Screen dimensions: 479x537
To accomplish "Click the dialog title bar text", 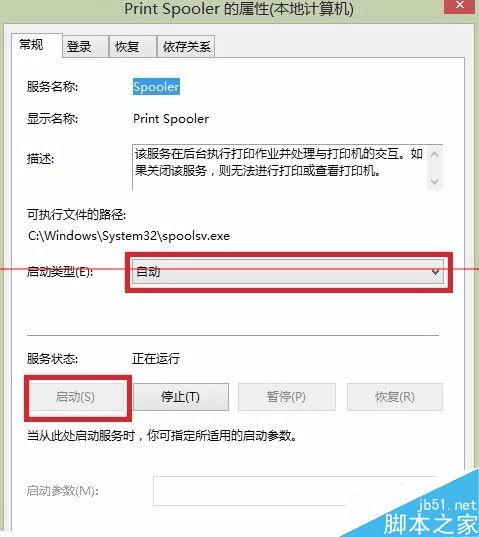I will point(239,8).
